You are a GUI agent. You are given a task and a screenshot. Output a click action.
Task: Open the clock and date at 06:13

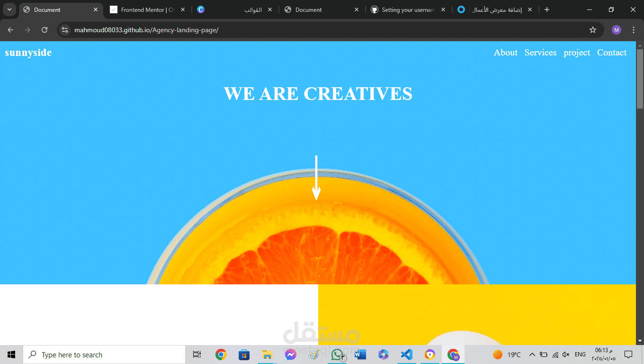[604, 354]
